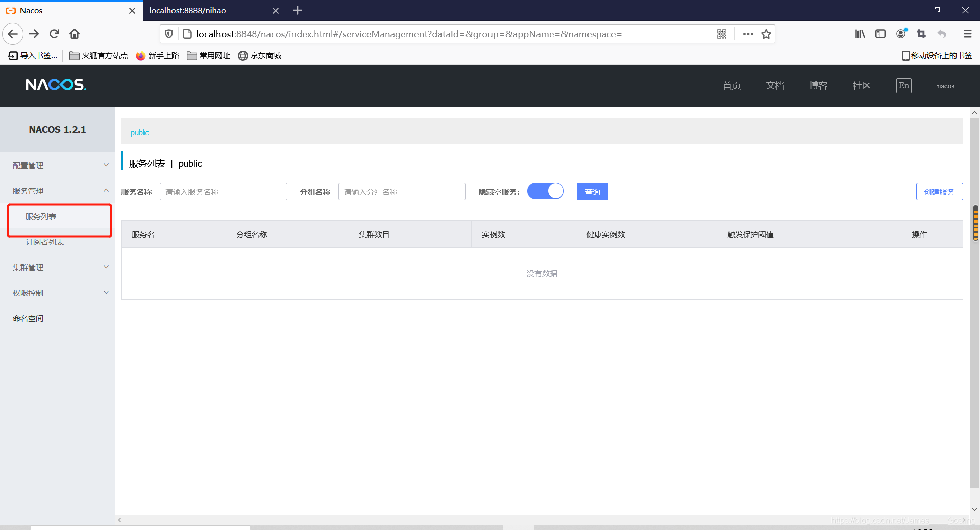Open a new browser tab
Screen dimensions: 980x530
point(298,10)
